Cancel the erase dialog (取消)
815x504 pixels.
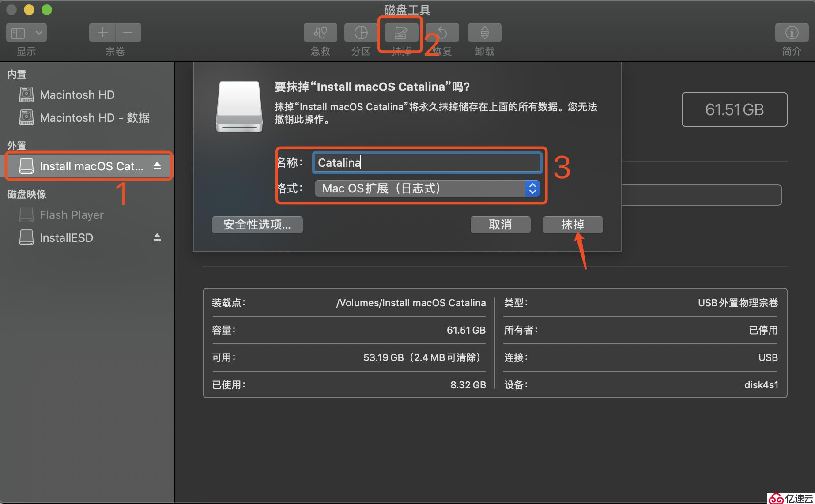pos(500,225)
